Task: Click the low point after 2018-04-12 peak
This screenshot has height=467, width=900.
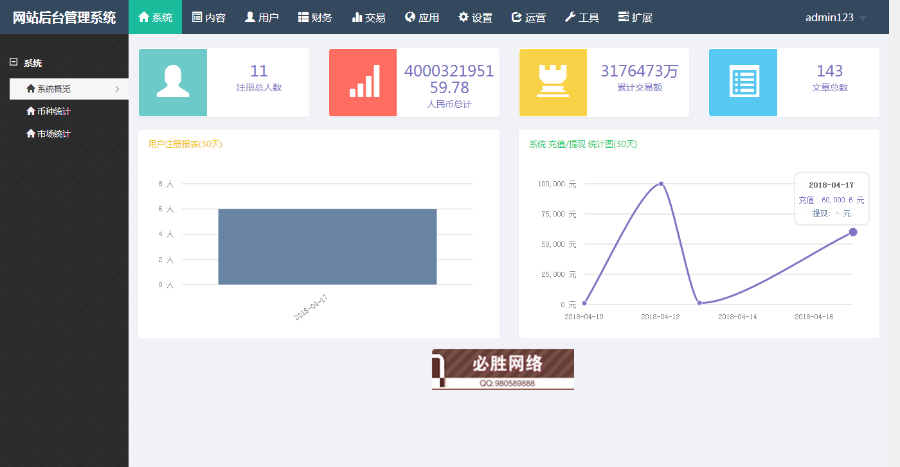Action: click(x=699, y=303)
